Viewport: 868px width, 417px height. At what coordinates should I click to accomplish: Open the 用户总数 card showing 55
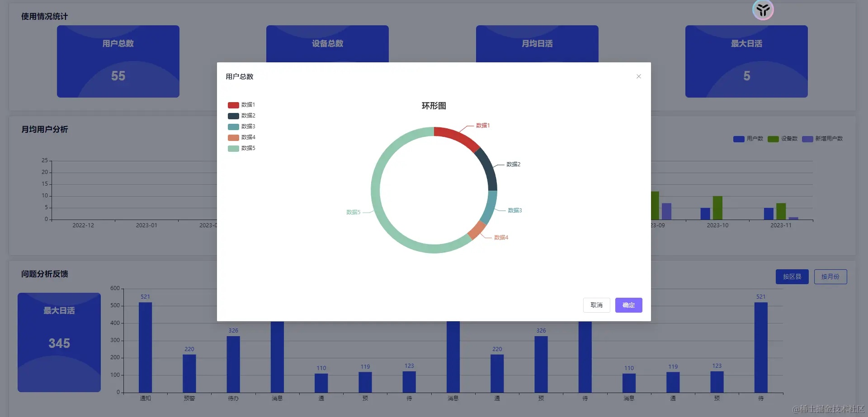[118, 61]
